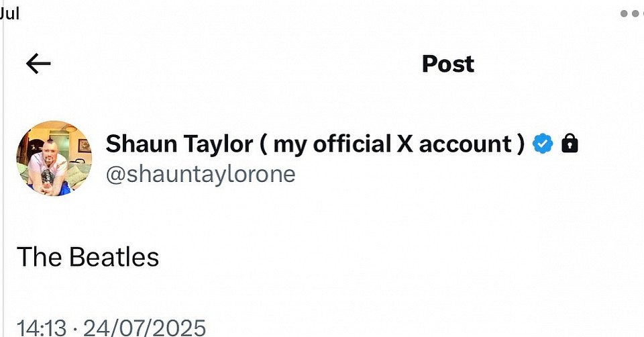The width and height of the screenshot is (644, 337).
Task: Click the 24/07/2025 post date
Action: [145, 328]
